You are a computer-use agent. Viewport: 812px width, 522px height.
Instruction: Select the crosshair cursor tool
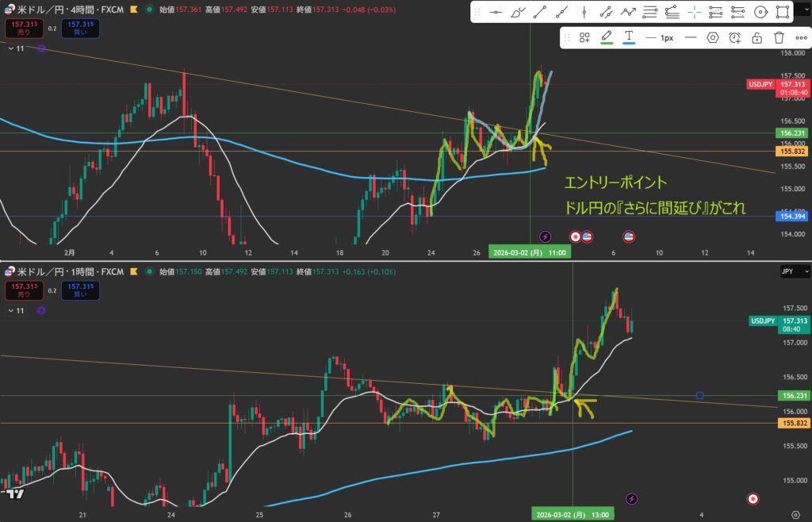694,12
